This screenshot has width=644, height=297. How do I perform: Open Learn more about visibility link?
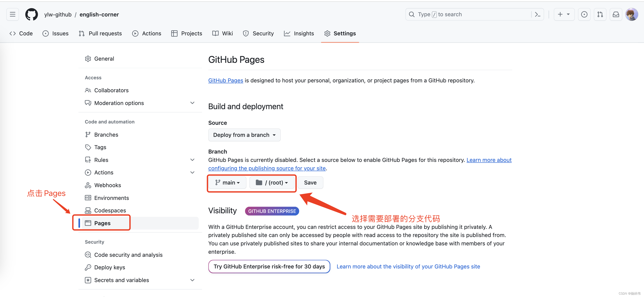coord(408,266)
